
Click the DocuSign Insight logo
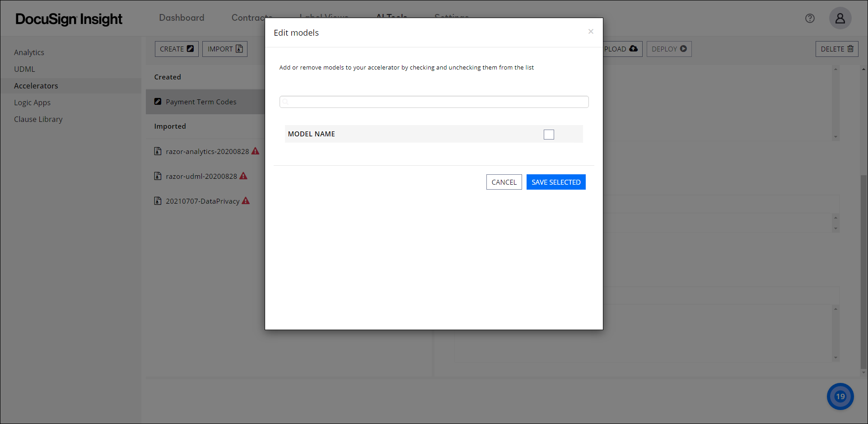tap(69, 19)
